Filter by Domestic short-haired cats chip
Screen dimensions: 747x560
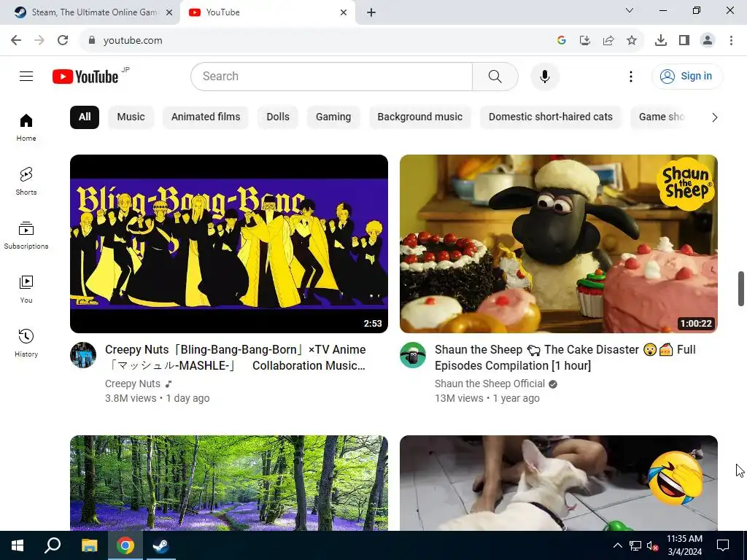click(x=551, y=117)
